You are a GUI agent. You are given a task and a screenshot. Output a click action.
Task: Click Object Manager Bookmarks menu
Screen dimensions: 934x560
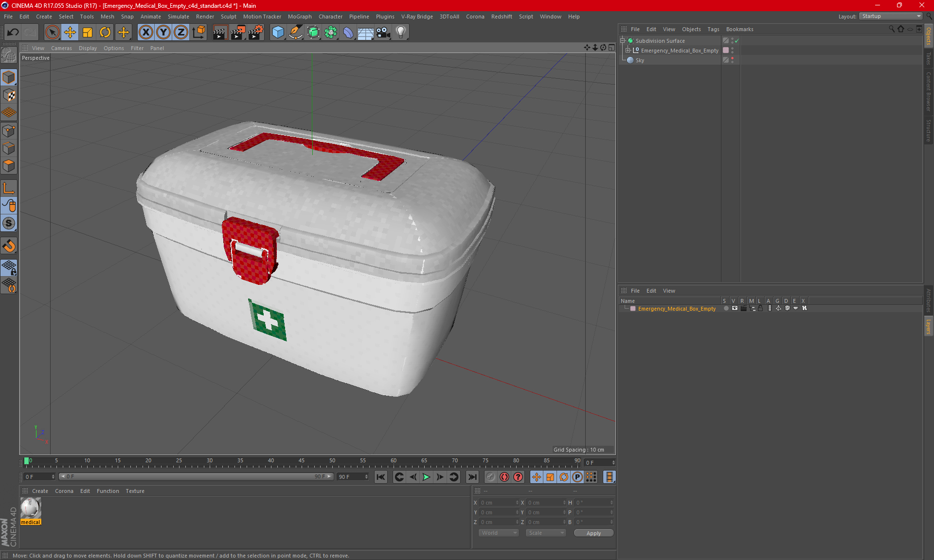click(x=739, y=29)
